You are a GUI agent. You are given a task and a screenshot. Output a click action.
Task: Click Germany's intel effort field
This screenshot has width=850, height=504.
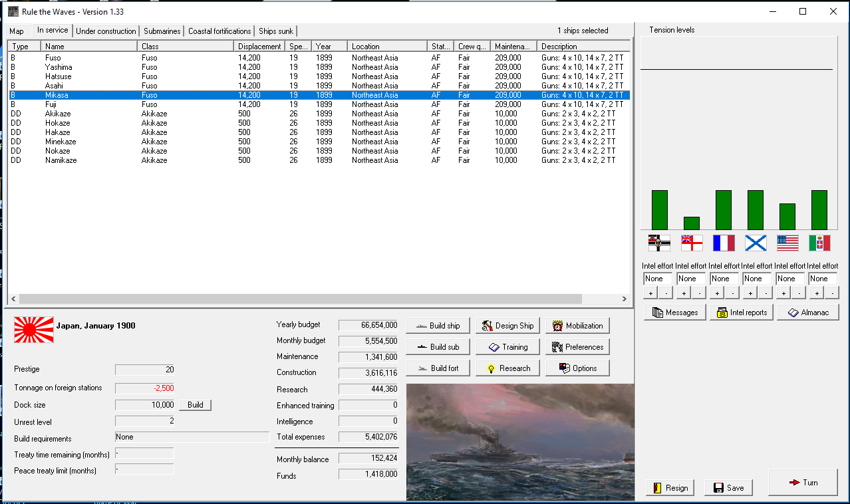(658, 279)
